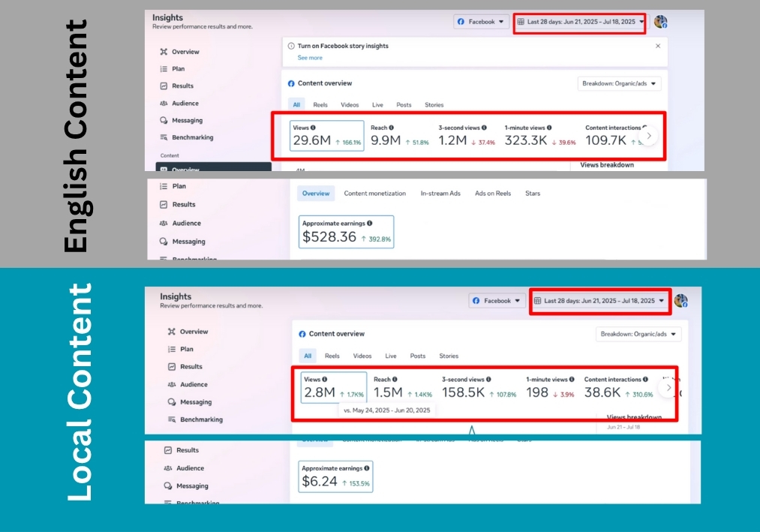Screen dimensions: 760x532
Task: Select the 1-minute views card showing 323.3K
Action: click(540, 136)
